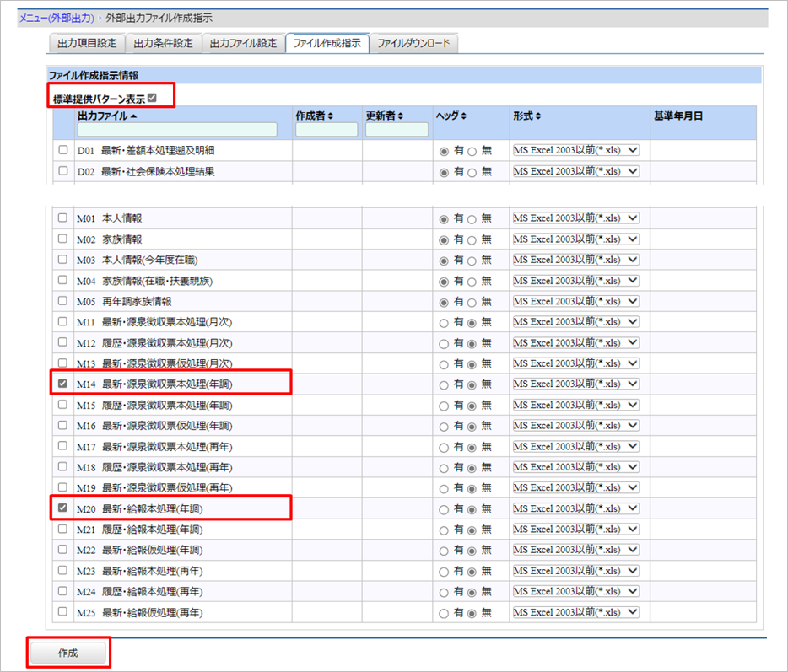Check the M03 本人情報(今年度在職) checkbox
This screenshot has height=672, width=788.
point(62,259)
